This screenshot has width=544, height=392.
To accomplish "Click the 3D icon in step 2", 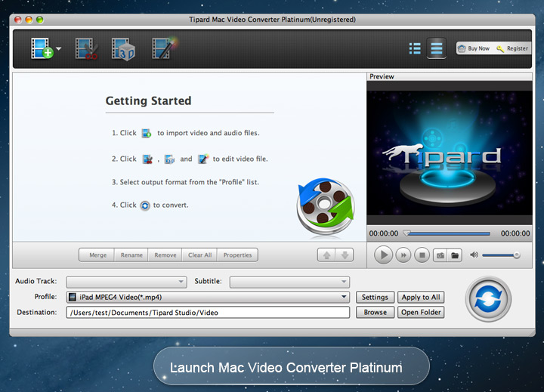I will point(169,159).
